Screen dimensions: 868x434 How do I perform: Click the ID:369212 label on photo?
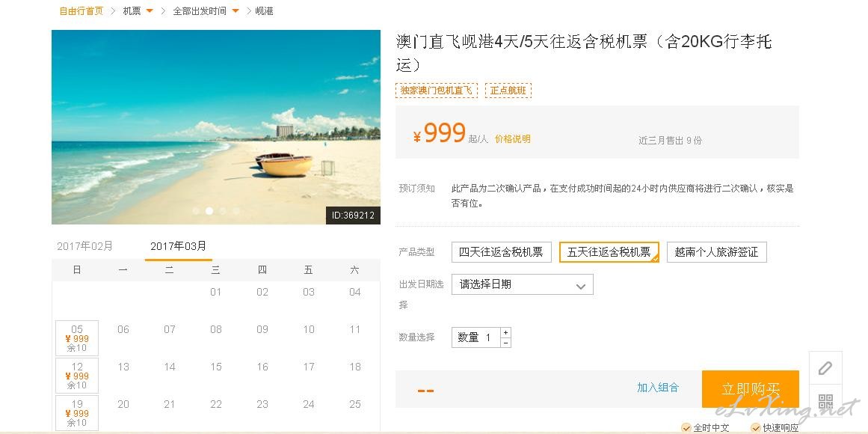(x=353, y=215)
